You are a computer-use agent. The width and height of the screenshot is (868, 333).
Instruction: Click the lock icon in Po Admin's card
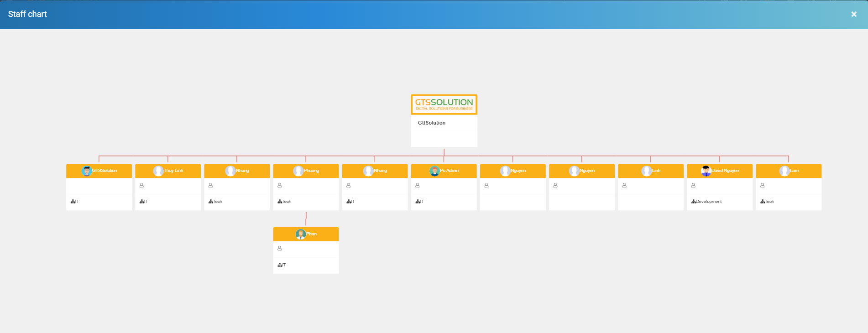[418, 186]
